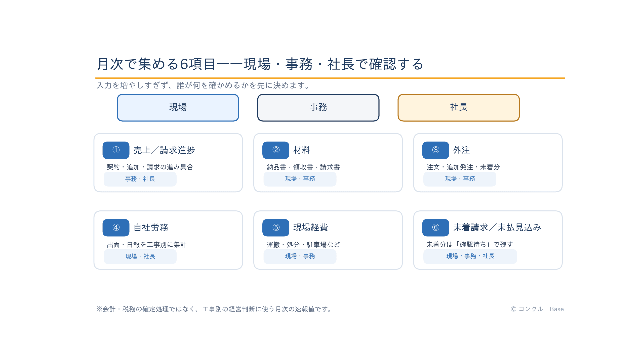This screenshot has height=362, width=644.
Task: Click the footnote starting with ※会計・税務
Action: (215, 309)
